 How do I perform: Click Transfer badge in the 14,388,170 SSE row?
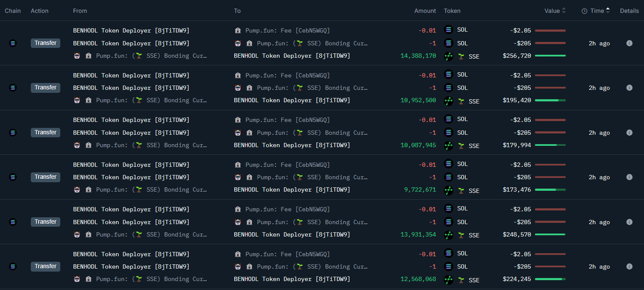(x=45, y=43)
